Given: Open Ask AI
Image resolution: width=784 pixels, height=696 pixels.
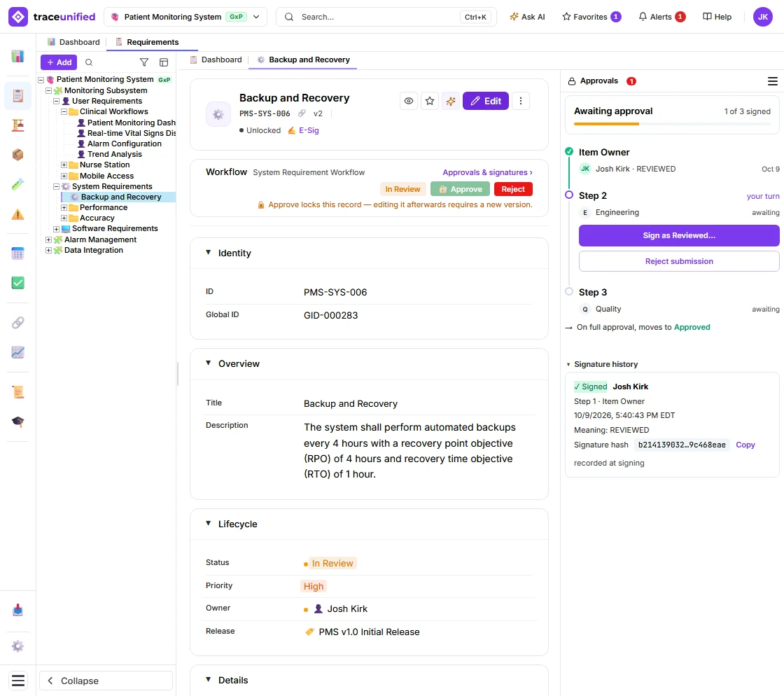Looking at the screenshot, I should pos(527,17).
